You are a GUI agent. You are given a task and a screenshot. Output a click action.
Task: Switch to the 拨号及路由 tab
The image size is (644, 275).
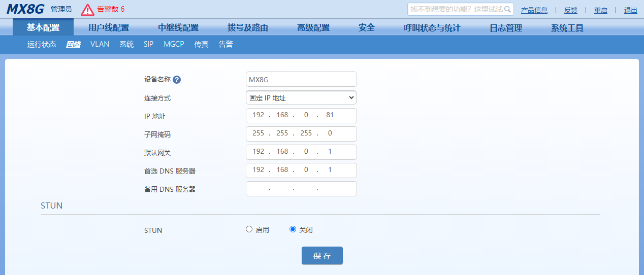coord(248,28)
